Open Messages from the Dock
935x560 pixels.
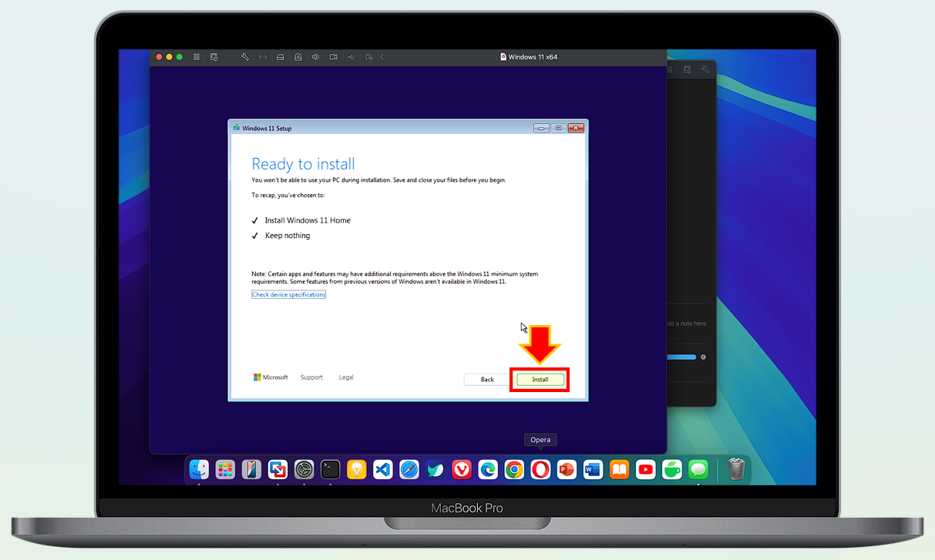tap(698, 469)
